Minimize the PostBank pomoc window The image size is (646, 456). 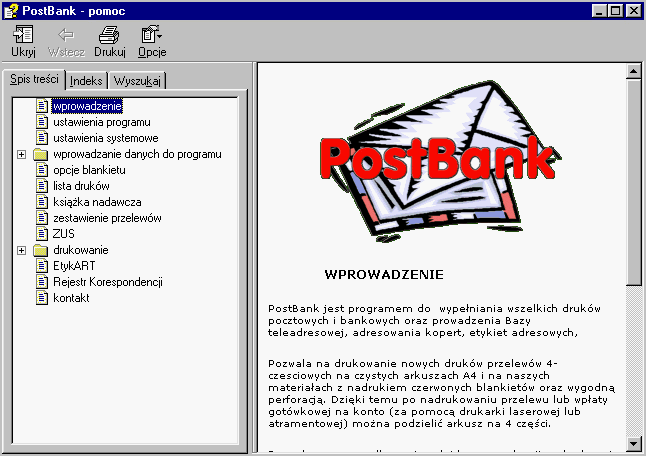coord(599,10)
